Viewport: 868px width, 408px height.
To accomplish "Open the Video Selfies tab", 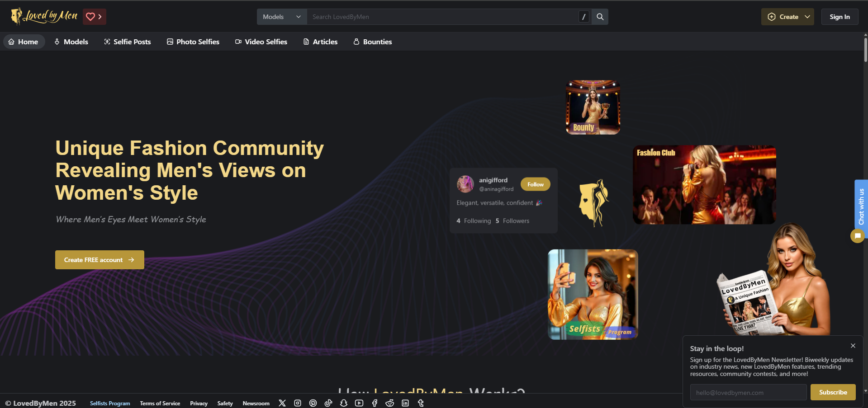I will tap(261, 42).
